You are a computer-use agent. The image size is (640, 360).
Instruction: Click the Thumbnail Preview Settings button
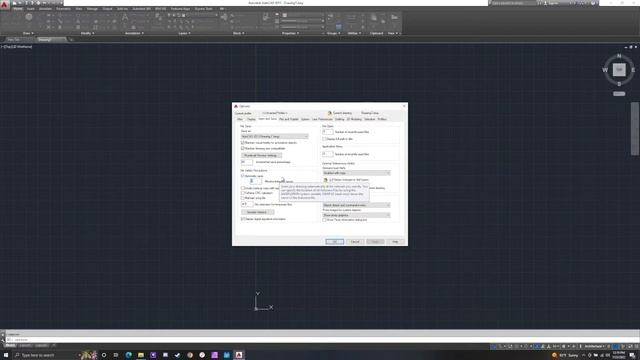(261, 156)
